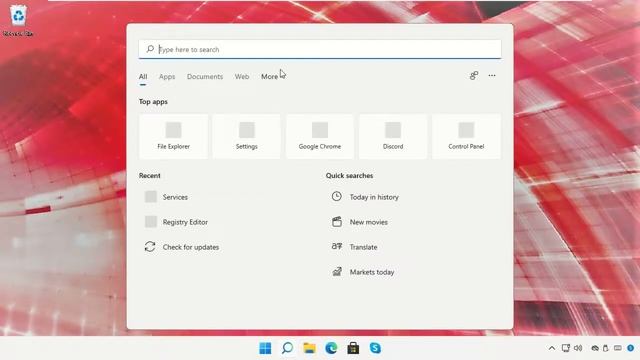
Task: Launch Discord from Top apps
Action: pos(393,136)
